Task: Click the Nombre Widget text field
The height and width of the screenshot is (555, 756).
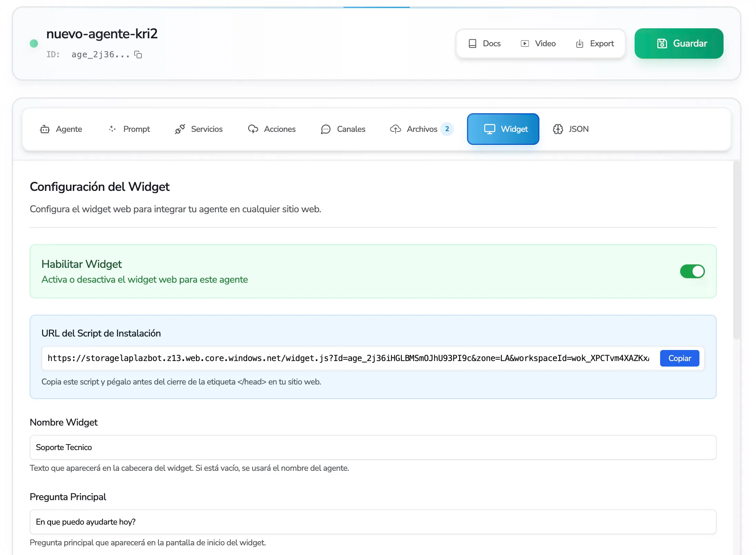Action: click(x=373, y=447)
